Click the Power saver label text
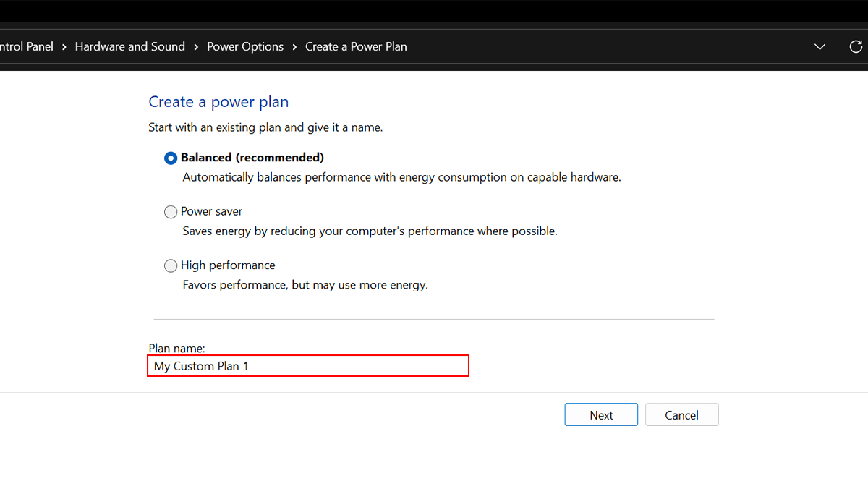Image resolution: width=868 pixels, height=481 pixels. (211, 212)
